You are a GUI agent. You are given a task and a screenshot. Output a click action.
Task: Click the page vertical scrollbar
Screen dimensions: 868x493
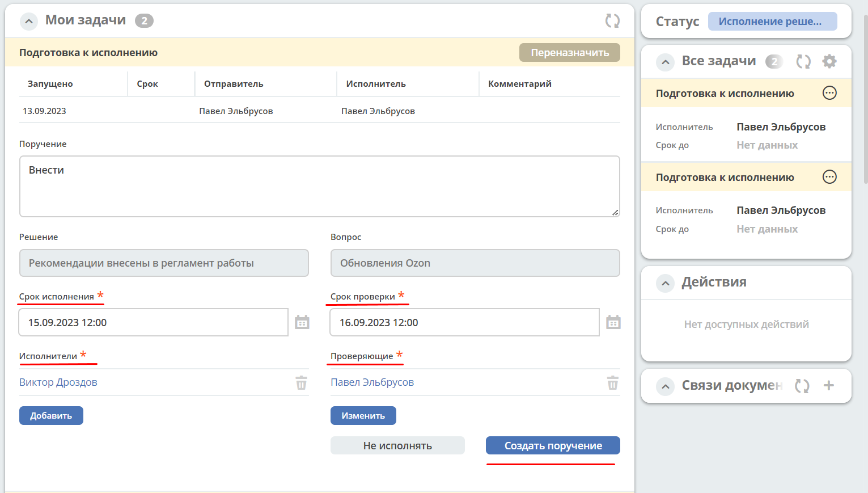point(865,99)
